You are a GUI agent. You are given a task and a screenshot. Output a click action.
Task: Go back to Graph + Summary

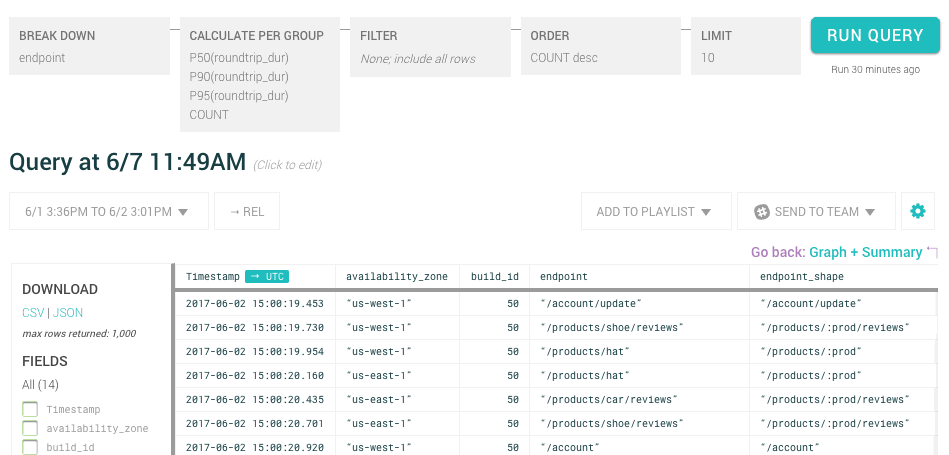865,252
